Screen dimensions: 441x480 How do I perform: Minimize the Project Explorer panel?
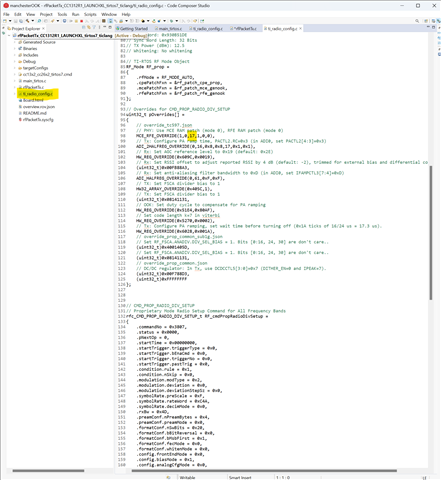[x=105, y=27]
